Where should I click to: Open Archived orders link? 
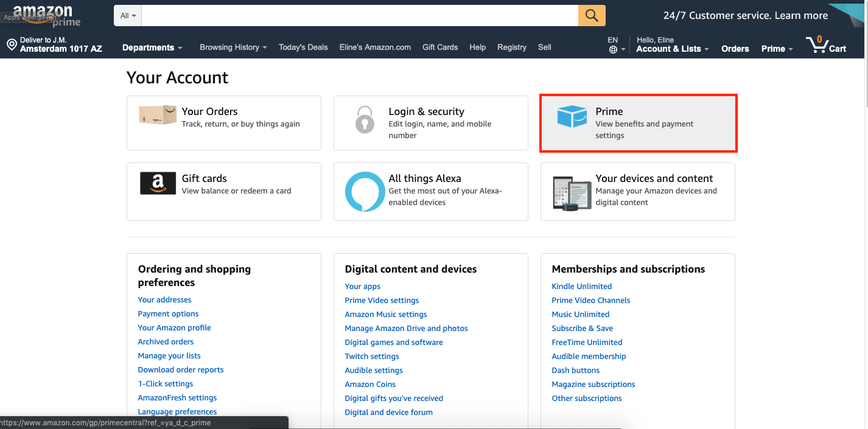coord(166,341)
